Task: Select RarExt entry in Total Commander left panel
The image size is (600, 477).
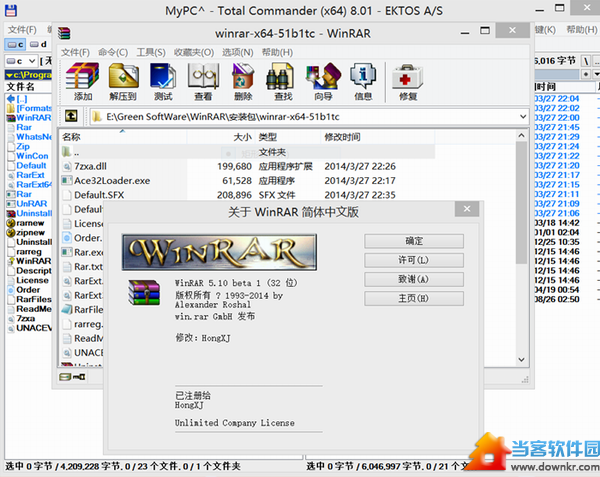Action: click(x=29, y=175)
